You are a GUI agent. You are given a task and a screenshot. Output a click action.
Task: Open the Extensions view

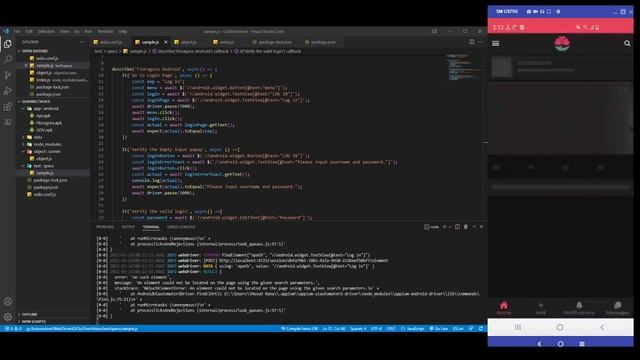tap(8, 107)
